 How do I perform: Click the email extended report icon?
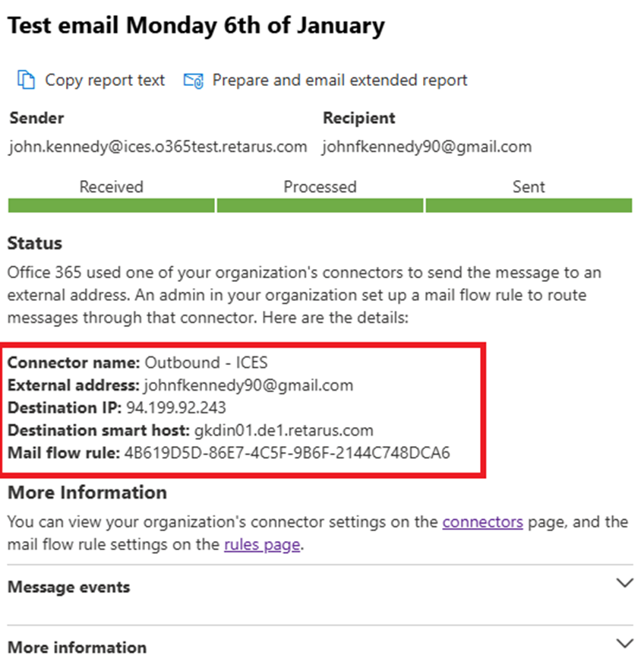(194, 80)
